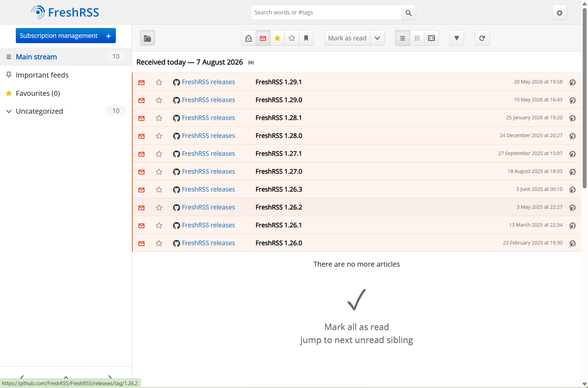Open FreshRSS 1.27.1 original link icon
The height and width of the screenshot is (388, 588).
pos(572,154)
